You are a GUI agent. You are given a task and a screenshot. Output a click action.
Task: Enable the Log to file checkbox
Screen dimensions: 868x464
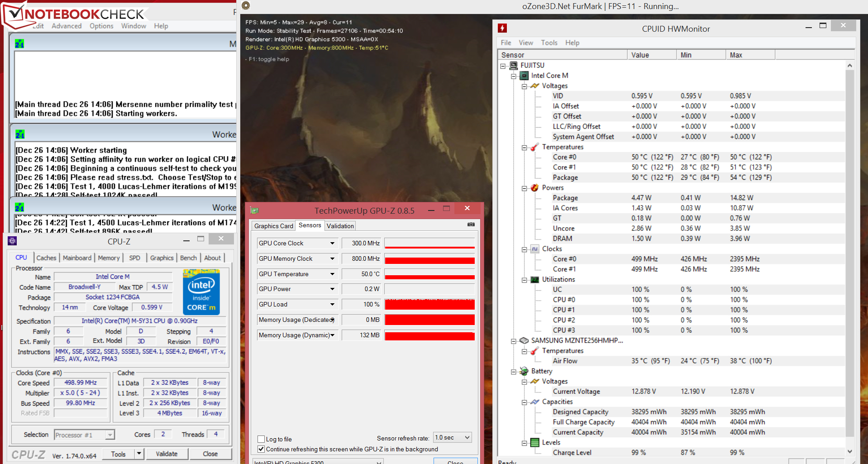[x=261, y=439]
